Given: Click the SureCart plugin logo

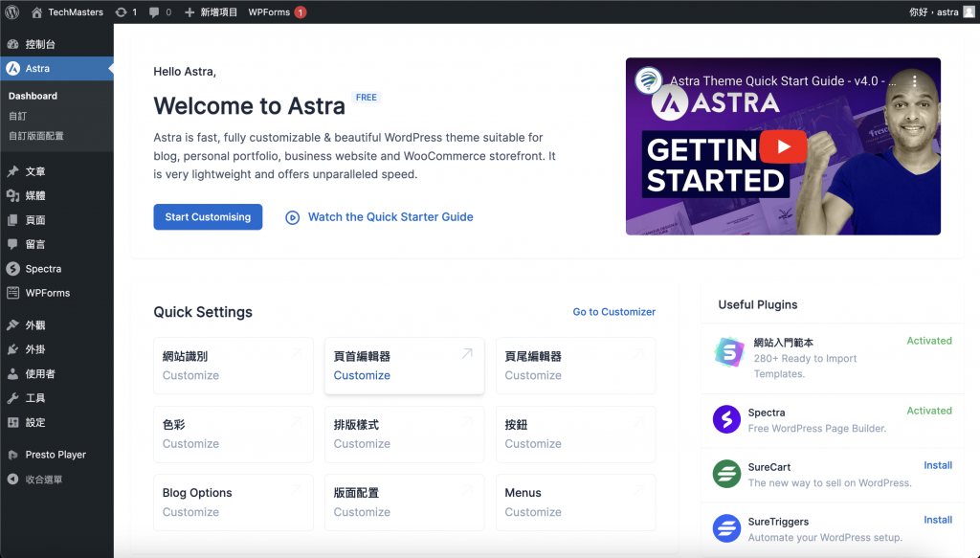Looking at the screenshot, I should 727,475.
